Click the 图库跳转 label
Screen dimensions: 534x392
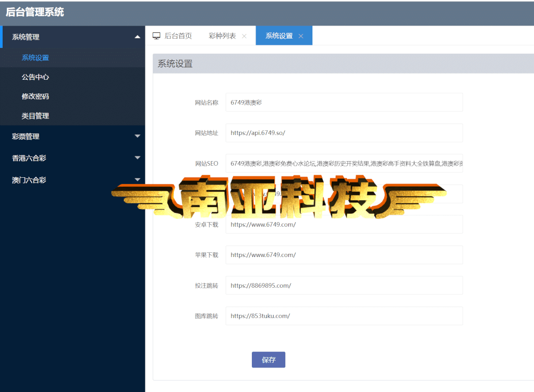(x=207, y=316)
